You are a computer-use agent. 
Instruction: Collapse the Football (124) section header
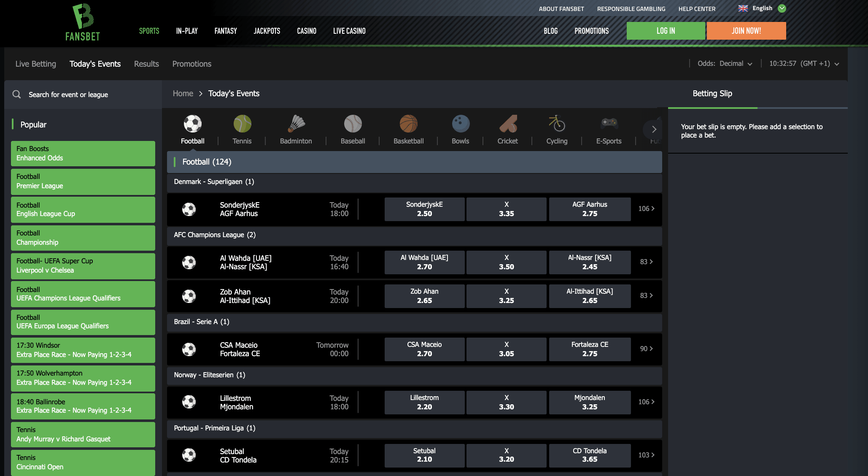pos(415,162)
